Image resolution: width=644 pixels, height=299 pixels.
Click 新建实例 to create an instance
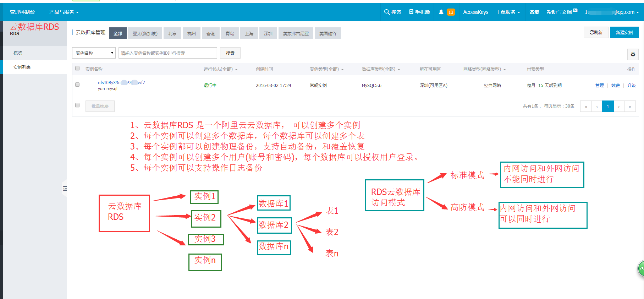pos(624,32)
